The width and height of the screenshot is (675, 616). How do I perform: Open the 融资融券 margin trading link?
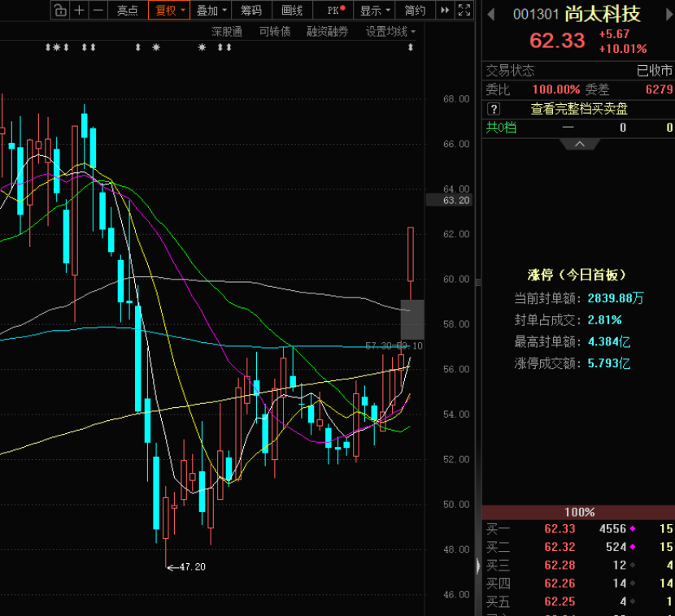pyautogui.click(x=327, y=32)
